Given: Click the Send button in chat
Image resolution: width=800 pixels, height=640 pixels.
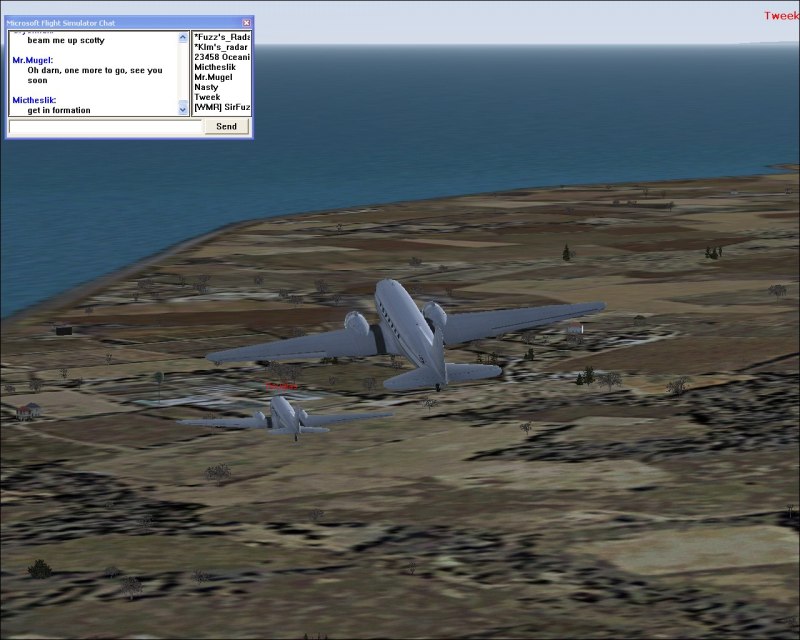Looking at the screenshot, I should coord(227,127).
